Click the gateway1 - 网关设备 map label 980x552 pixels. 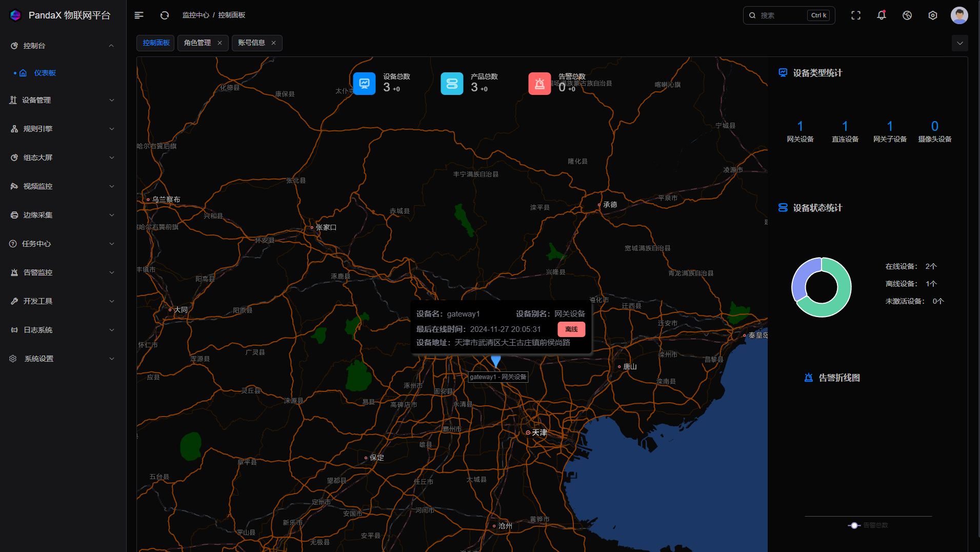point(498,377)
